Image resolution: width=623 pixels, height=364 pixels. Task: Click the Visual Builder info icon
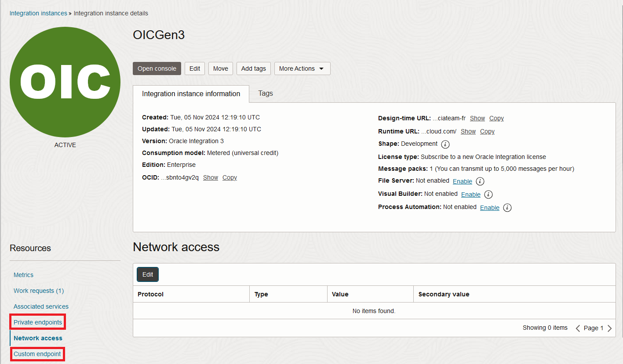coord(488,194)
